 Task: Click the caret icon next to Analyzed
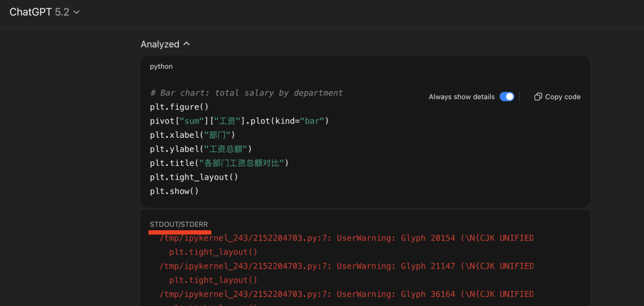coord(187,44)
